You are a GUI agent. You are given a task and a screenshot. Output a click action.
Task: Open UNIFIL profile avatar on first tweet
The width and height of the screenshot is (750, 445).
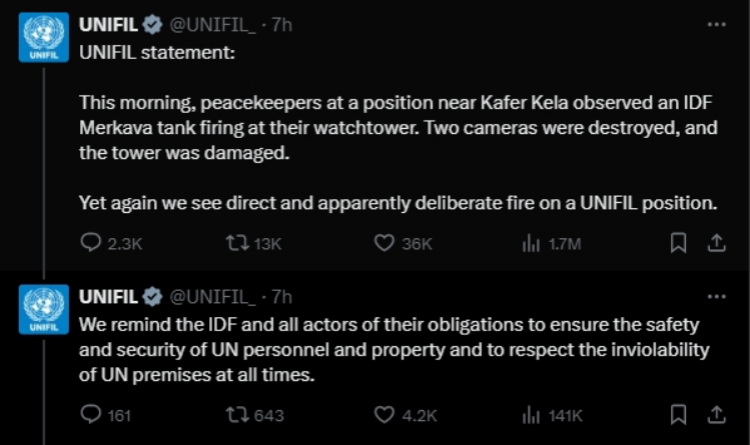(44, 37)
